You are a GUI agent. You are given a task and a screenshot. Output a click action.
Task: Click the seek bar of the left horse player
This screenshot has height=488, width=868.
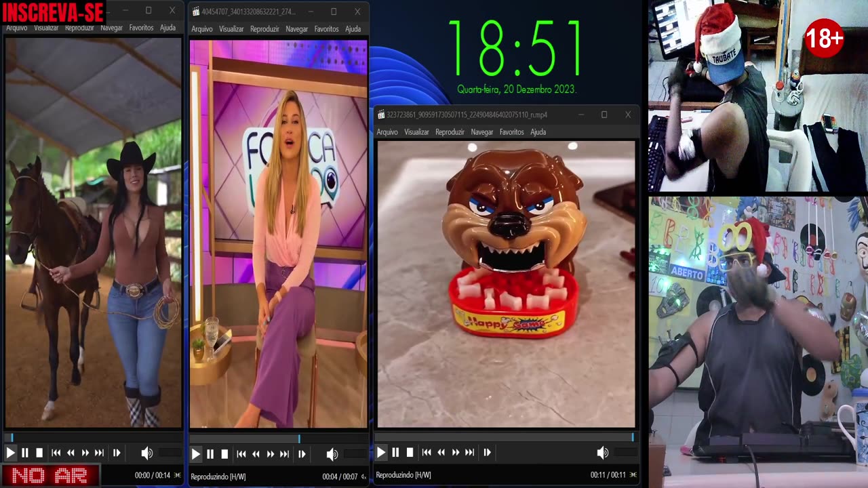point(93,437)
